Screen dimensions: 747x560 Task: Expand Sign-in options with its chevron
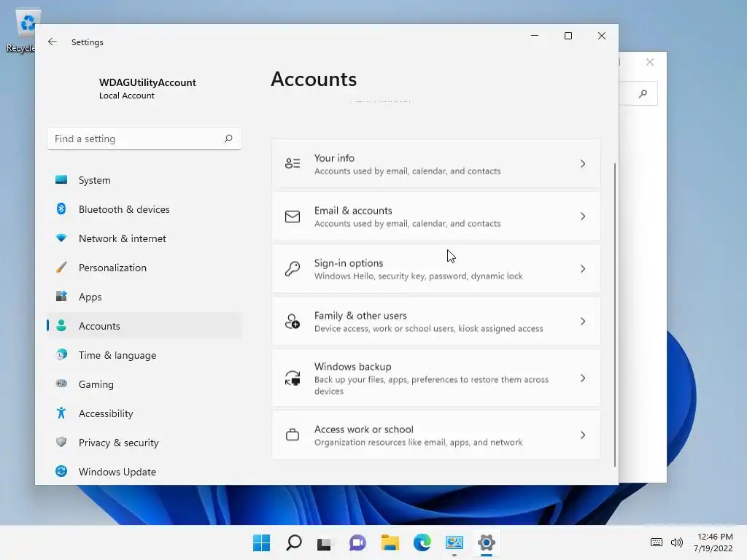(583, 269)
